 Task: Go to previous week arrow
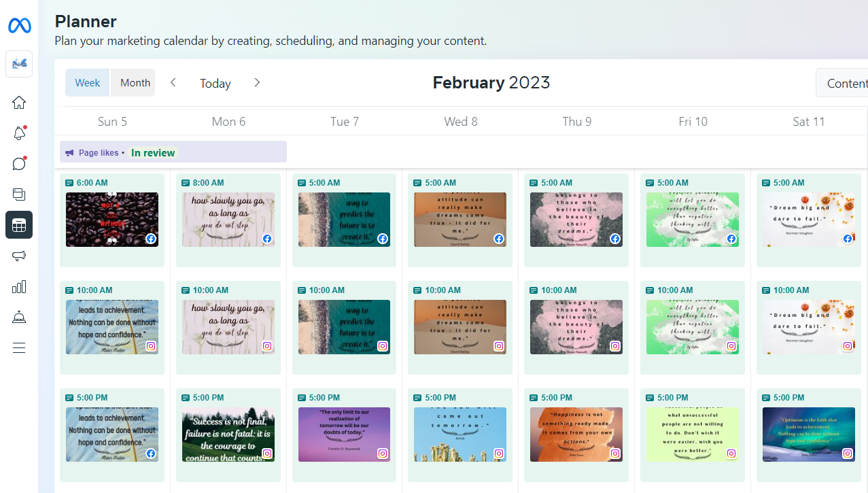point(173,82)
